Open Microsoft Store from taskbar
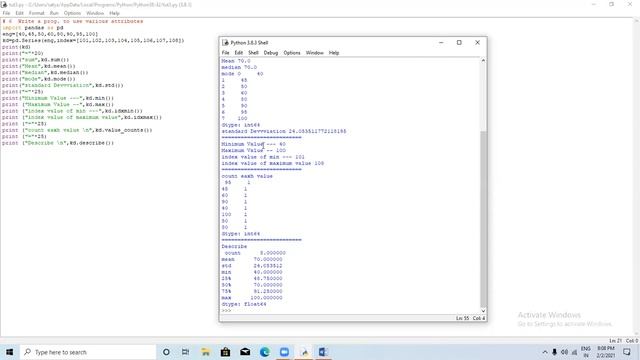The height and width of the screenshot is (360, 640). [225, 352]
